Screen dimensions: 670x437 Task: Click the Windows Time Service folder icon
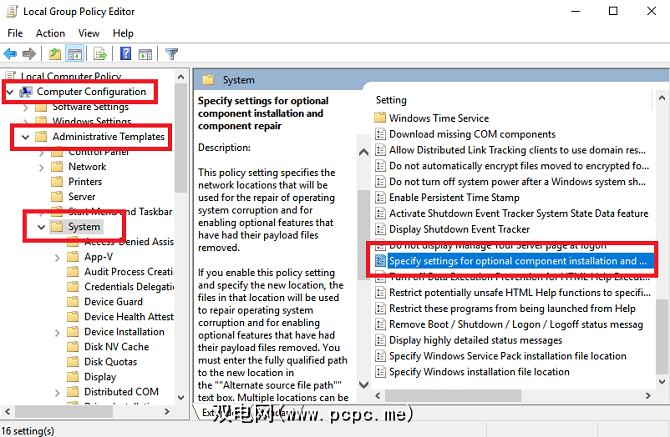pos(379,118)
